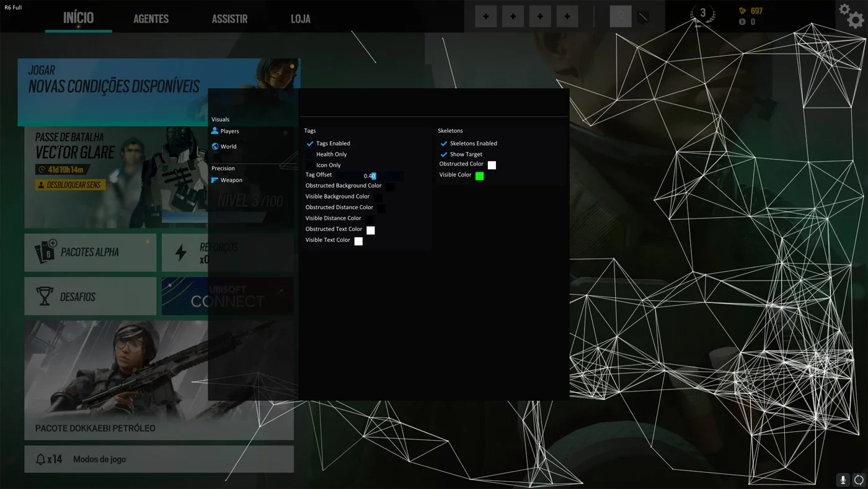Click the Reforços lightning bolt icon

pos(181,253)
